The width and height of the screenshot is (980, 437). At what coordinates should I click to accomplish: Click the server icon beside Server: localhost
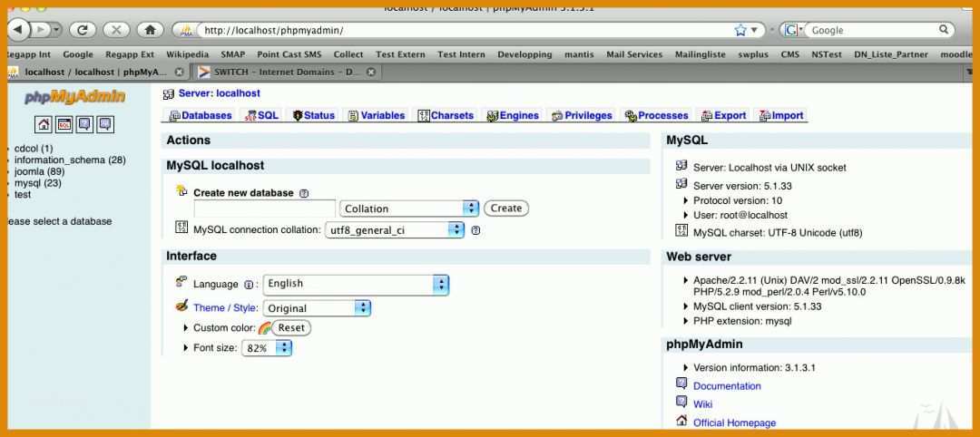pyautogui.click(x=168, y=94)
